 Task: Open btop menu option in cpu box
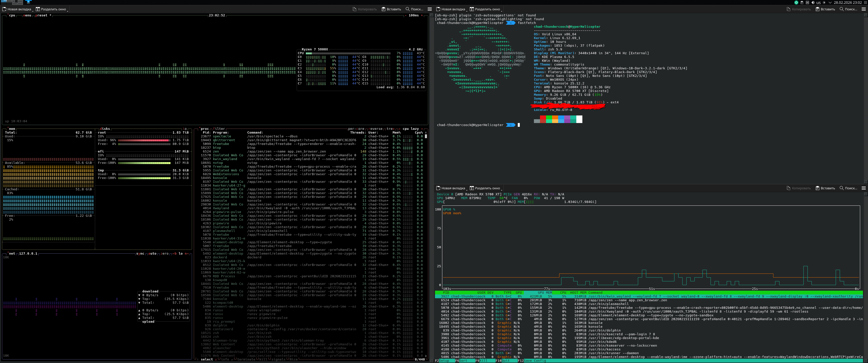pyautogui.click(x=27, y=15)
